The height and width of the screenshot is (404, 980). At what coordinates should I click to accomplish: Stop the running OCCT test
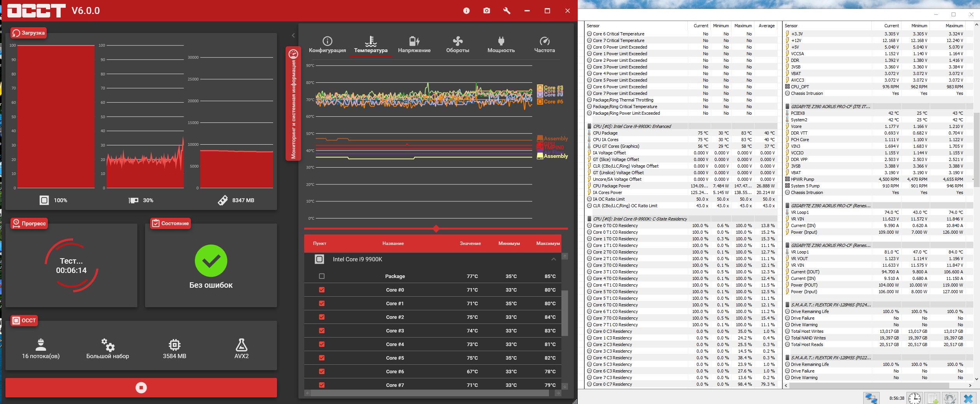pos(141,388)
